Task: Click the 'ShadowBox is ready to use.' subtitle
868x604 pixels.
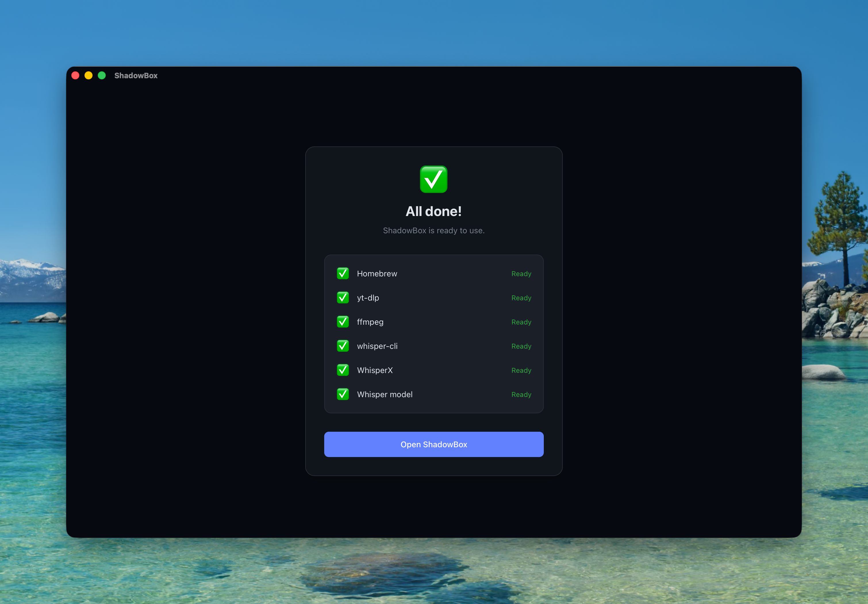Action: coord(434,230)
